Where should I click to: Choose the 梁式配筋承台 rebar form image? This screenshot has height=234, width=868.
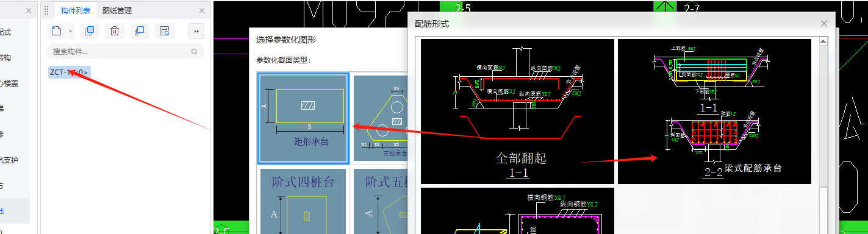[714, 112]
